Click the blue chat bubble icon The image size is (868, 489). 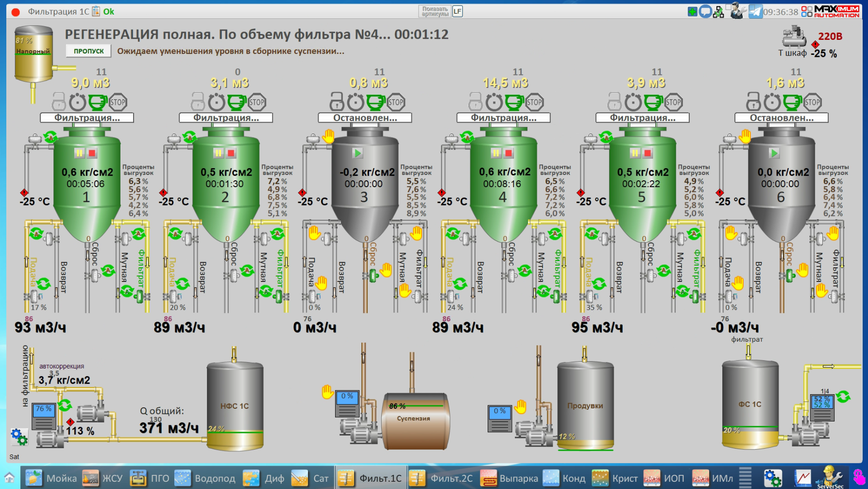705,11
